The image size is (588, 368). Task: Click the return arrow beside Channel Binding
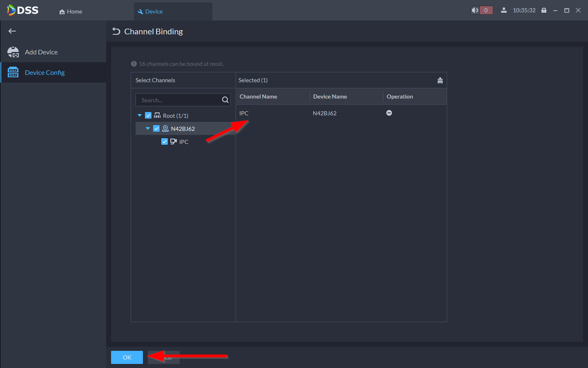point(116,31)
